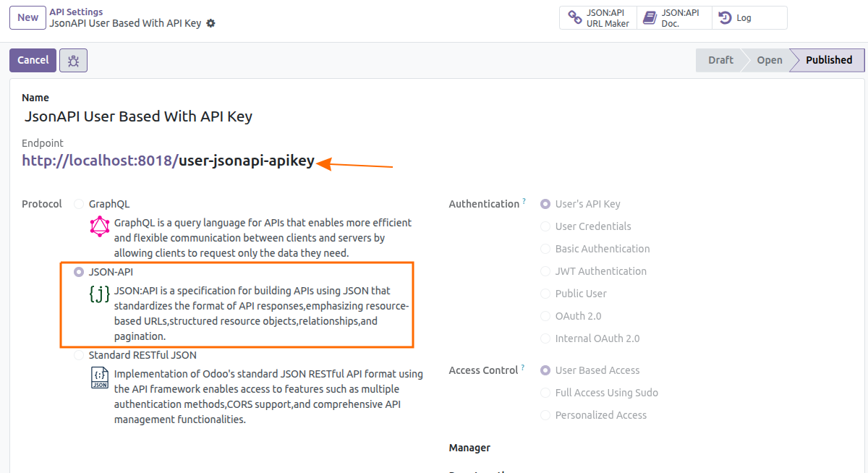868x473 pixels.
Task: Open the localhost endpoint URL link
Action: 168,161
